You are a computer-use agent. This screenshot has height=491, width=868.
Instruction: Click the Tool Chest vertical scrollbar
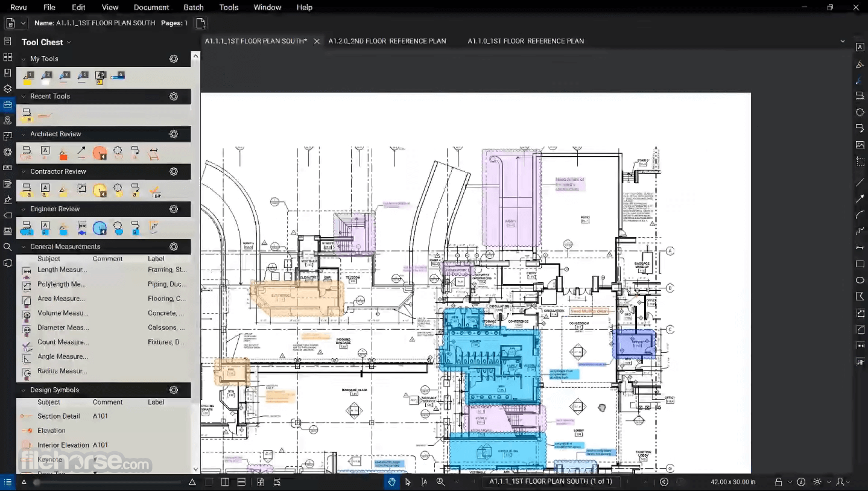click(x=195, y=262)
